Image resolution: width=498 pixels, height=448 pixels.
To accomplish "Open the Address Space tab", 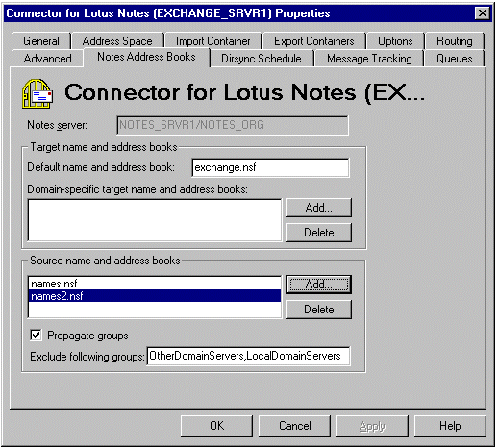I will [x=117, y=41].
